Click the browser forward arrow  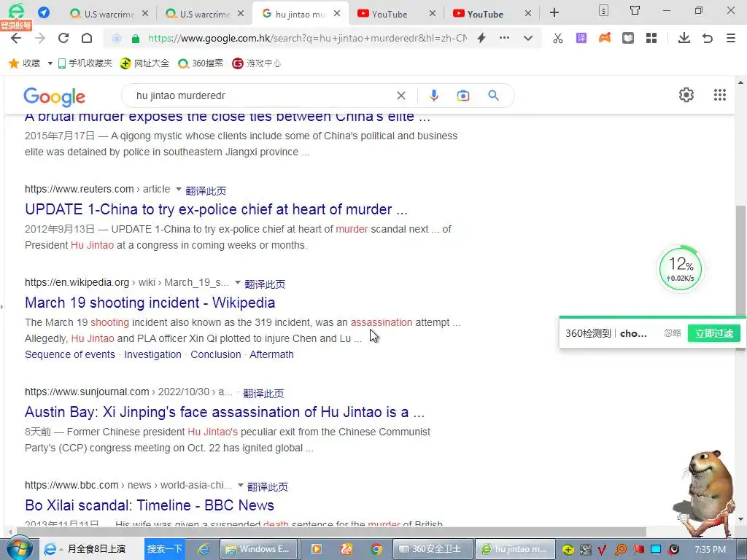40,39
